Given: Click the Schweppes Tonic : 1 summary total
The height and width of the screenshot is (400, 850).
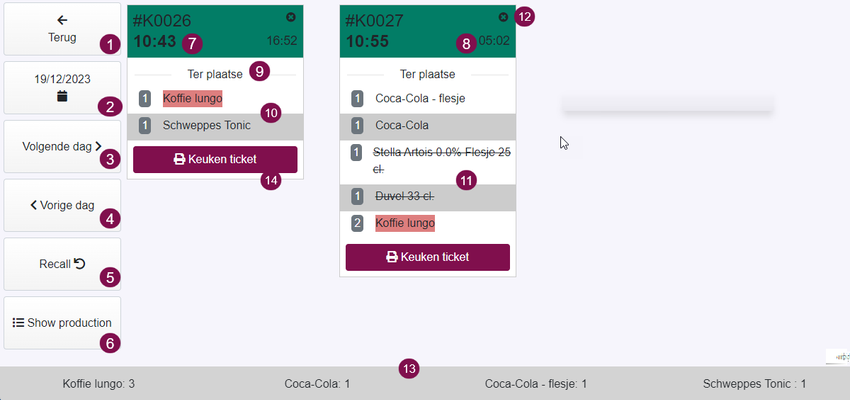Looking at the screenshot, I should pyautogui.click(x=754, y=384).
